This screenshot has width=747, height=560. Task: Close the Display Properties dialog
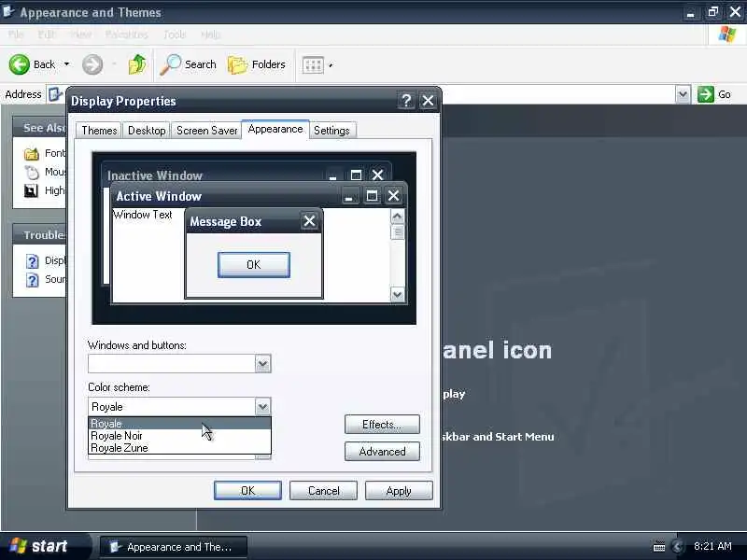pyautogui.click(x=428, y=101)
